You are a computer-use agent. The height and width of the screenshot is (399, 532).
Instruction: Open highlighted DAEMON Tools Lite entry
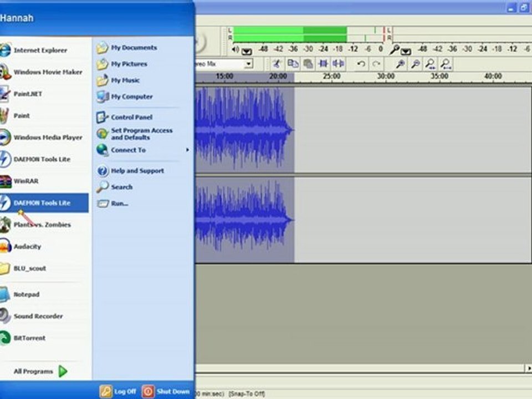[x=44, y=203]
